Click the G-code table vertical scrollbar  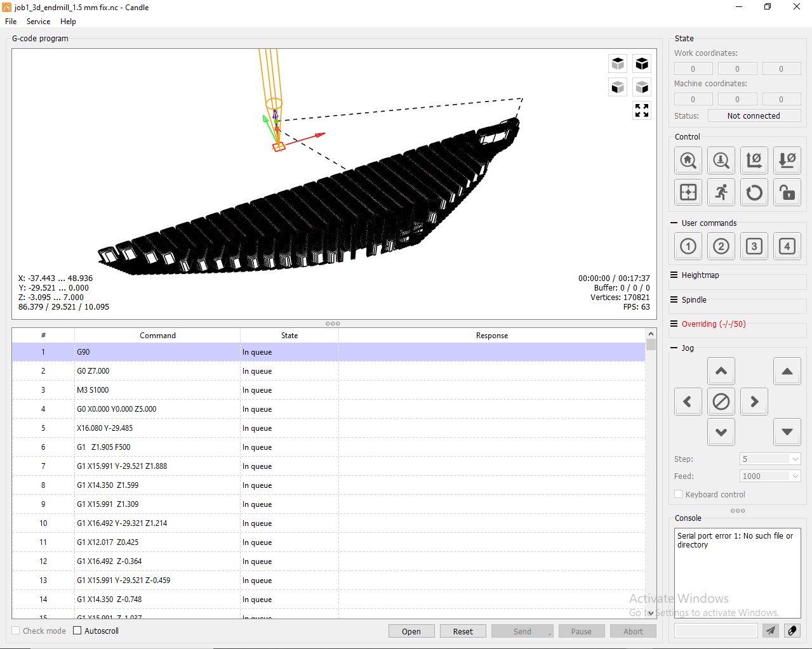tap(651, 473)
